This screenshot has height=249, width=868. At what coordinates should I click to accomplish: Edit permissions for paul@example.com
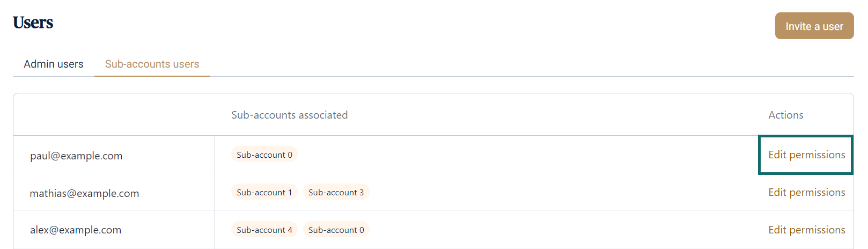coord(806,155)
